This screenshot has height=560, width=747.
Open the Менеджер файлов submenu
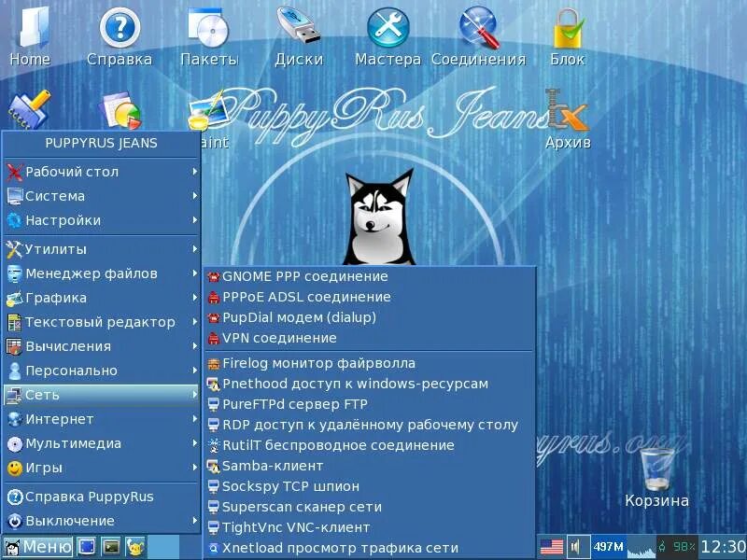click(101, 273)
